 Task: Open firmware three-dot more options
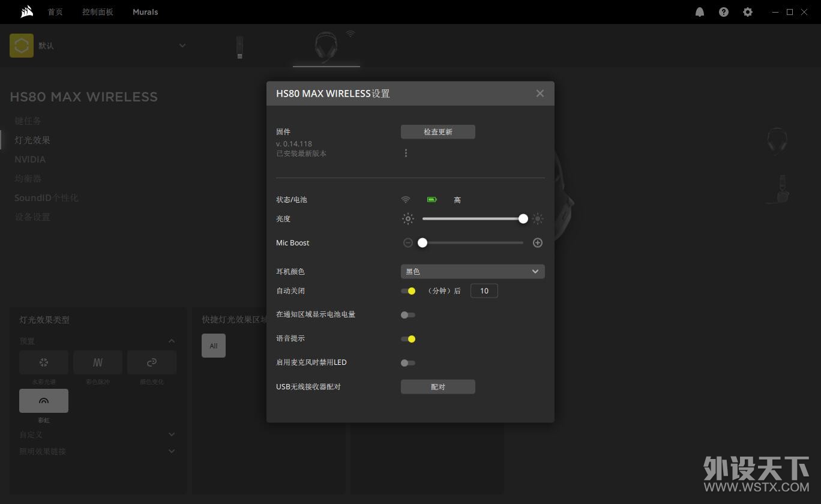[406, 153]
